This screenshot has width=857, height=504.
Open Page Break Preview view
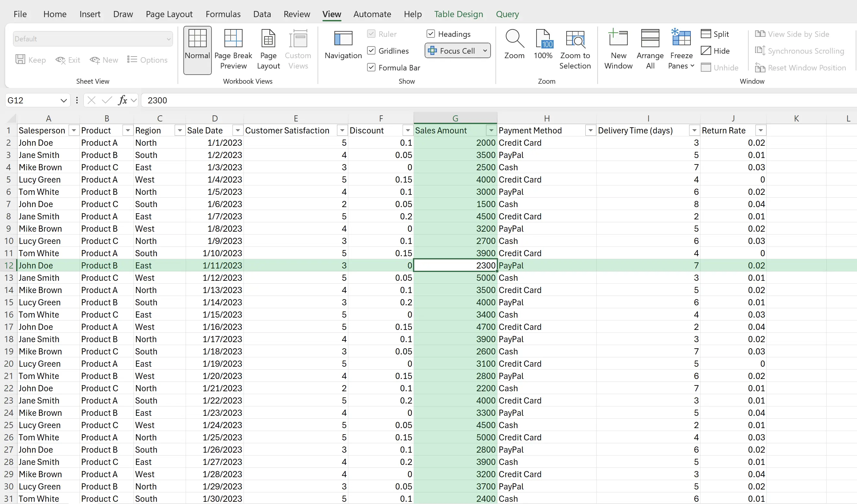(x=233, y=49)
